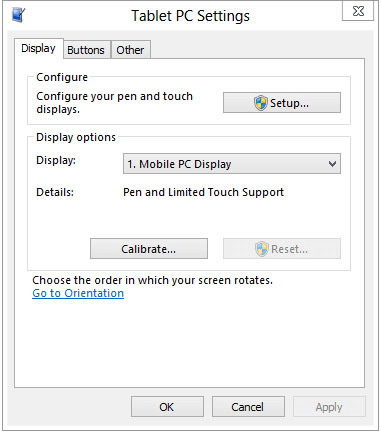Click the Tablet PC Settings window title
This screenshot has height=433, width=381.
click(x=190, y=16)
